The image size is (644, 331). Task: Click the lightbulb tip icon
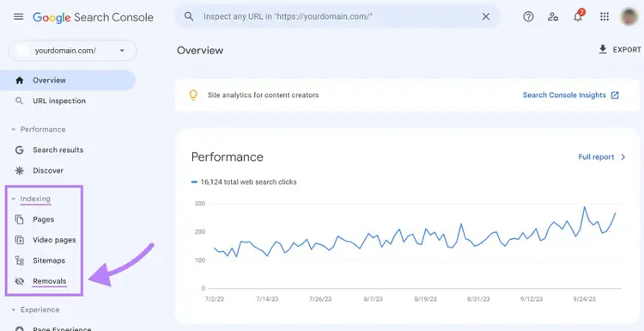pyautogui.click(x=193, y=95)
